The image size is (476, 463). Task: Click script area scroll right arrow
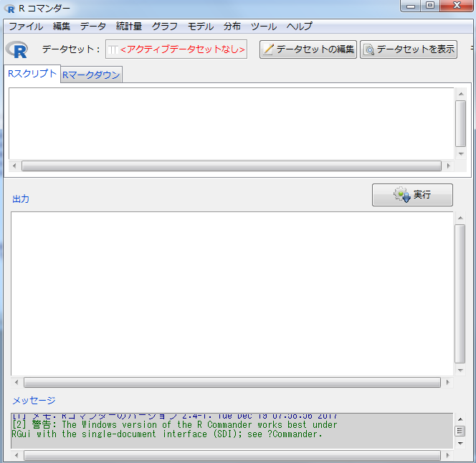click(448, 166)
